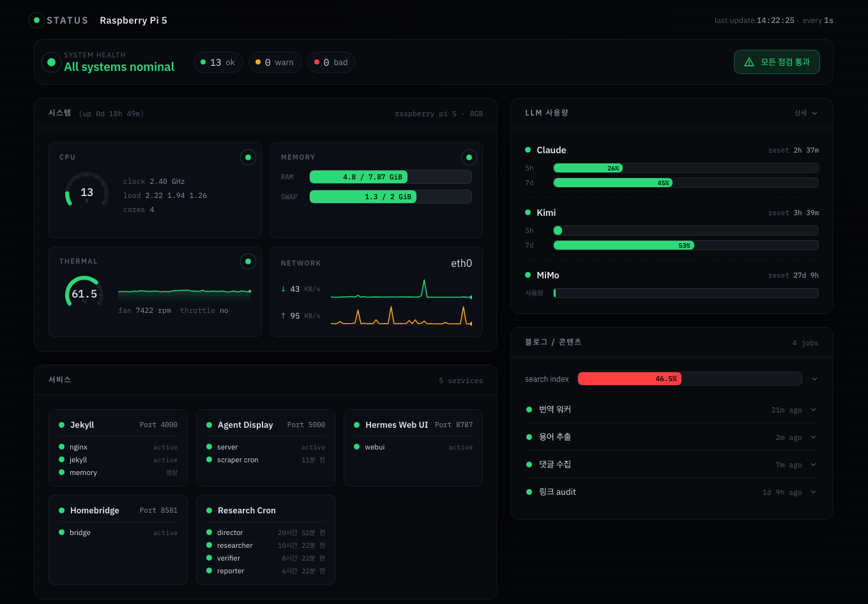This screenshot has height=604, width=868.
Task: Open the 상세 dropdown in LLM 사용량
Action: pos(806,113)
